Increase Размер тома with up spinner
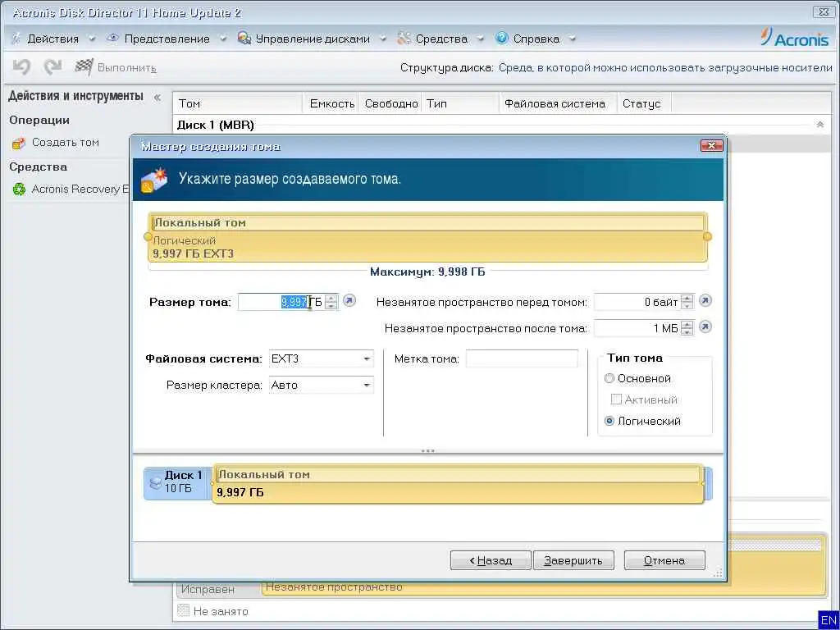The height and width of the screenshot is (630, 840). [x=331, y=299]
